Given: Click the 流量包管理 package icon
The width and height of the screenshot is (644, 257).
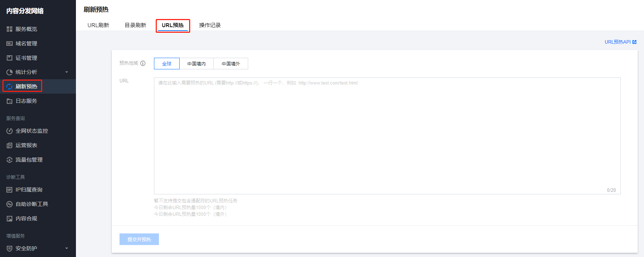Looking at the screenshot, I should (x=9, y=160).
